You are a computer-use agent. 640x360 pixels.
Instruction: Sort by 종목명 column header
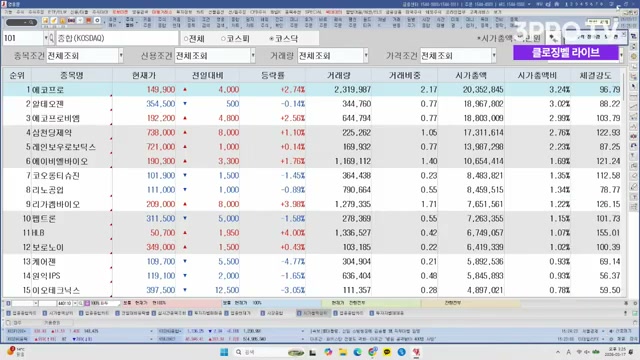[x=72, y=76]
